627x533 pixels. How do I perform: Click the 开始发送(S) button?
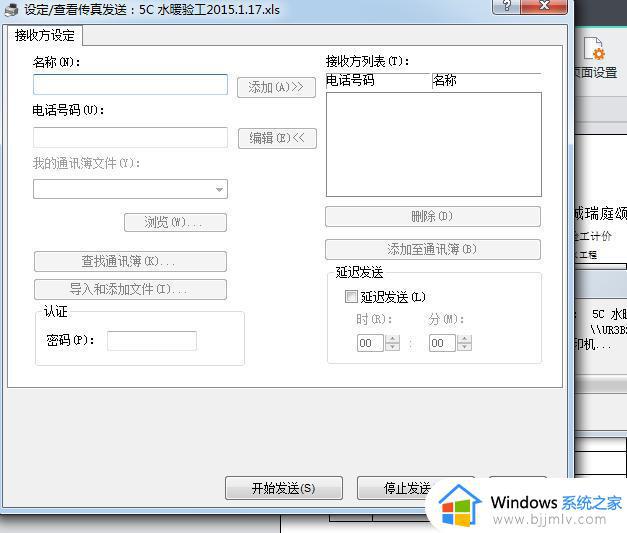coord(284,488)
